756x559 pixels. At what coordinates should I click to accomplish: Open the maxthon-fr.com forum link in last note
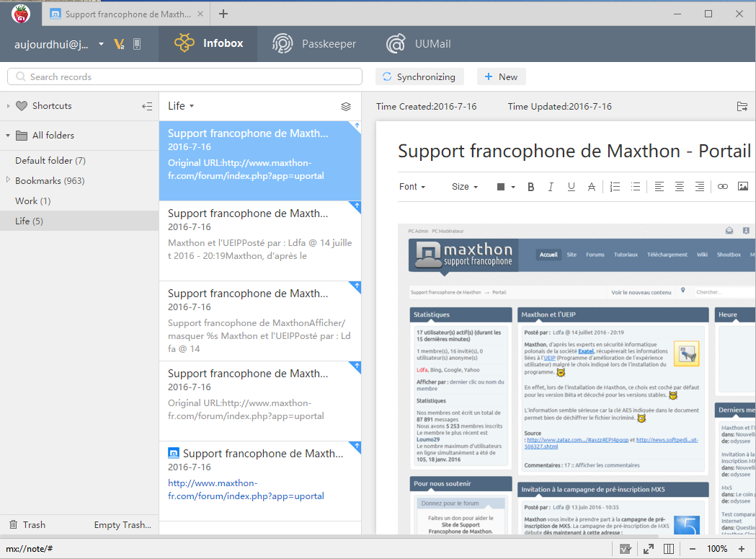(x=246, y=490)
